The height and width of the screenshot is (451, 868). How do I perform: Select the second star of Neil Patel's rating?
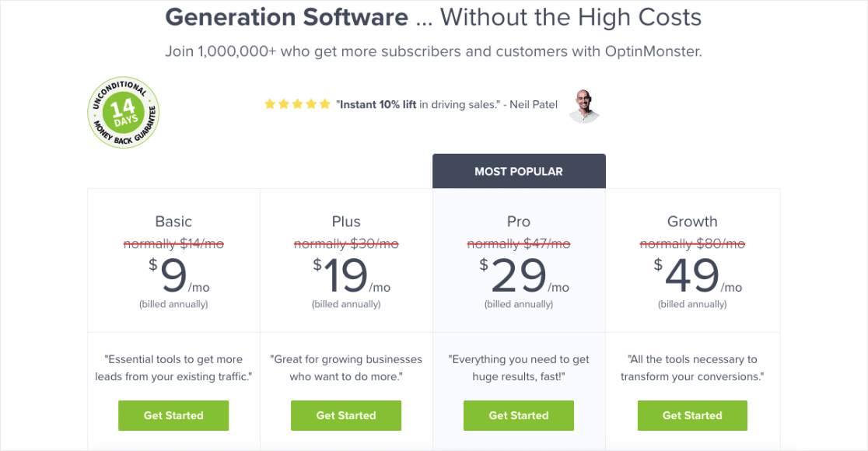pos(284,103)
